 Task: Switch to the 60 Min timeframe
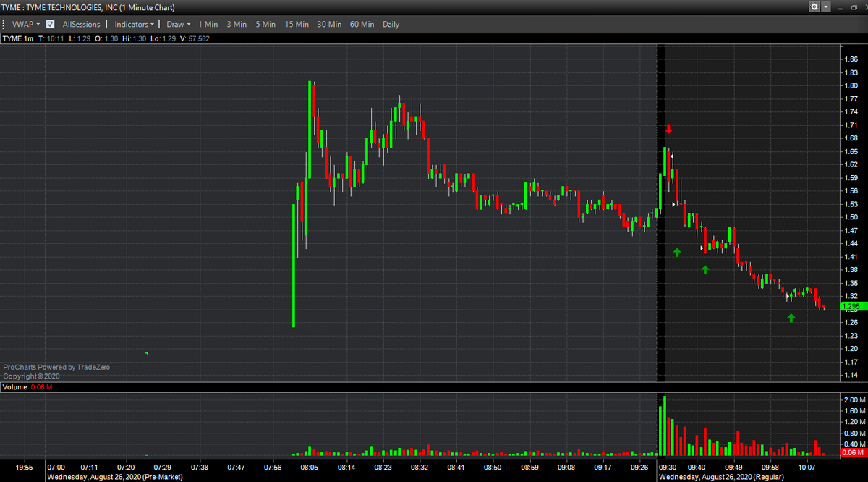pos(362,24)
